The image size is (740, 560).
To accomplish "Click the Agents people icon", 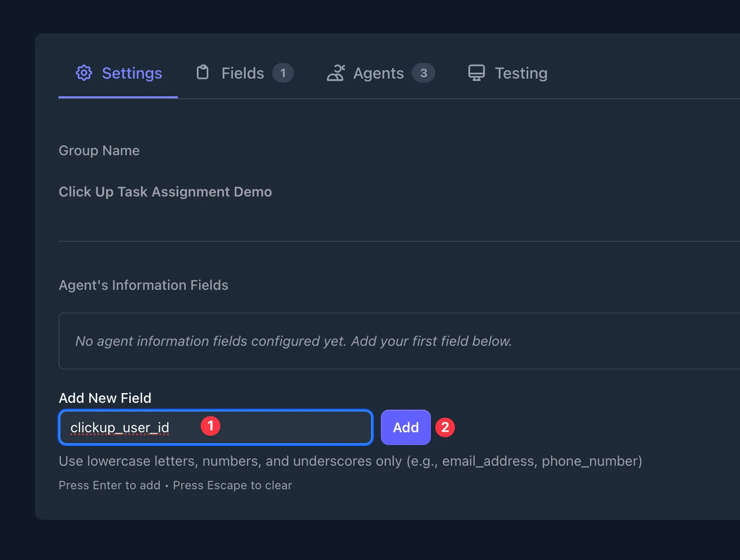I will (337, 72).
